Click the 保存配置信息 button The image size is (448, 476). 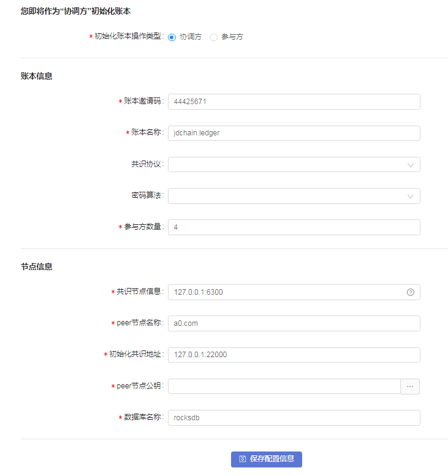coord(267,459)
